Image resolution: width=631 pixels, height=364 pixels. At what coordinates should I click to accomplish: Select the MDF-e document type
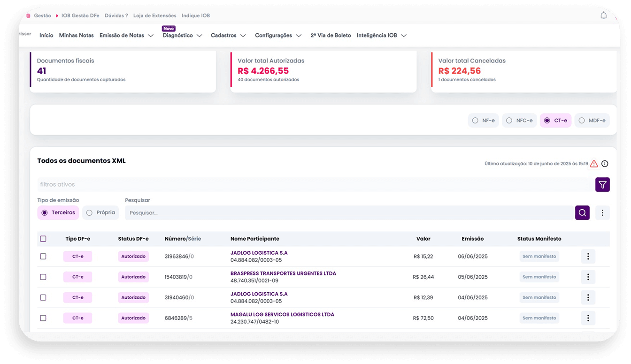[x=592, y=121]
